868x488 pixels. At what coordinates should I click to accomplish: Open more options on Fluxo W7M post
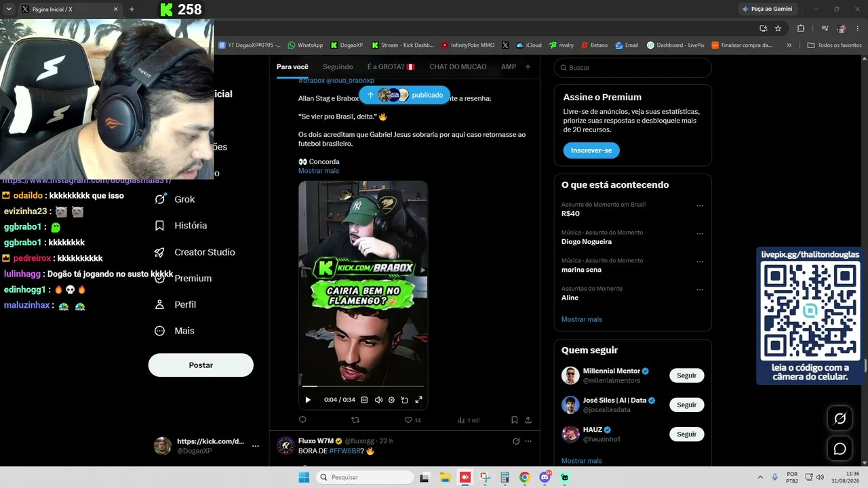point(528,441)
